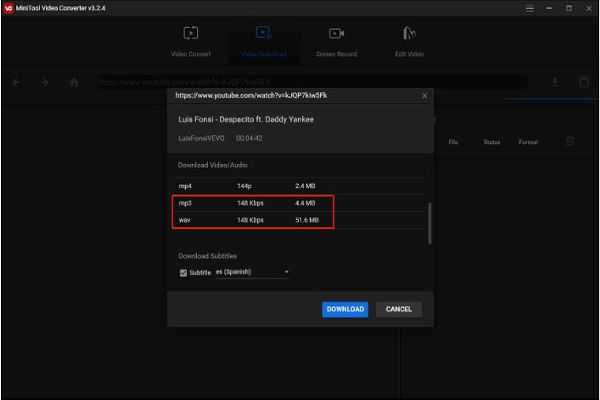Click the 4.4 MB file size value
The width and height of the screenshot is (600, 400).
coord(305,203)
